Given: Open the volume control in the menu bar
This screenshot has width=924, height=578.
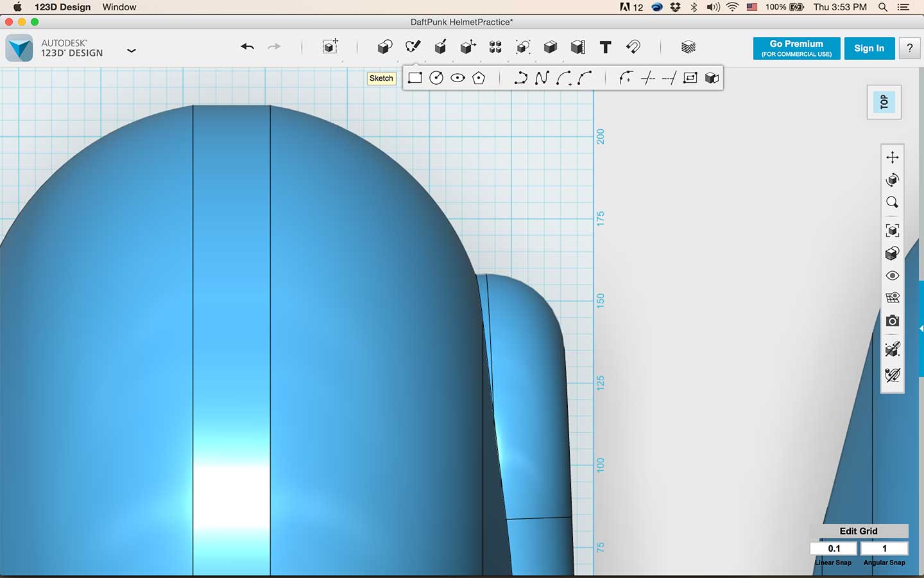Looking at the screenshot, I should pyautogui.click(x=713, y=7).
